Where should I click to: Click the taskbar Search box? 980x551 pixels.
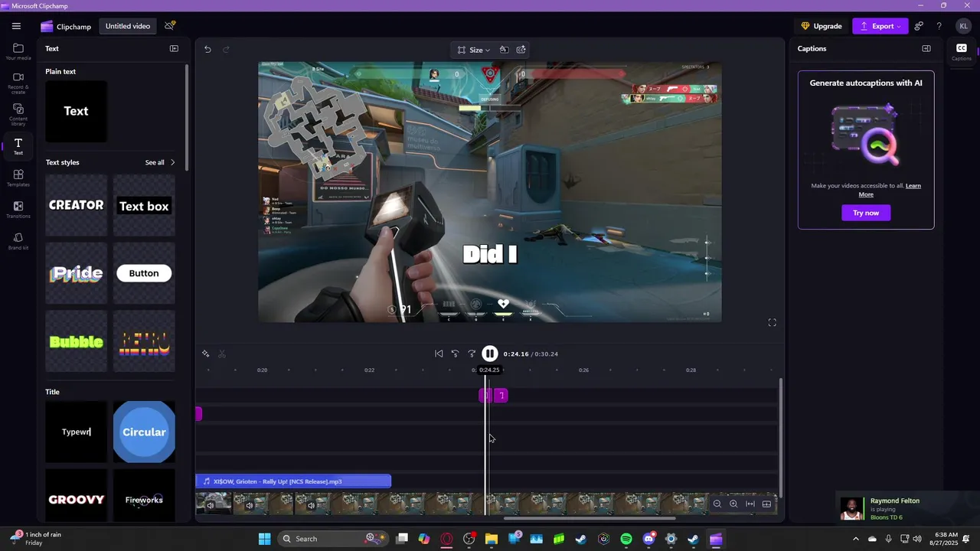click(x=333, y=539)
